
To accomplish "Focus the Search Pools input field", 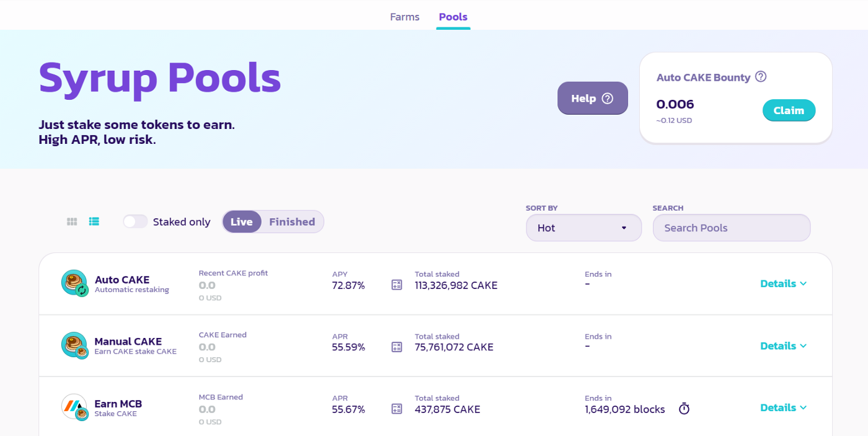I will 732,228.
